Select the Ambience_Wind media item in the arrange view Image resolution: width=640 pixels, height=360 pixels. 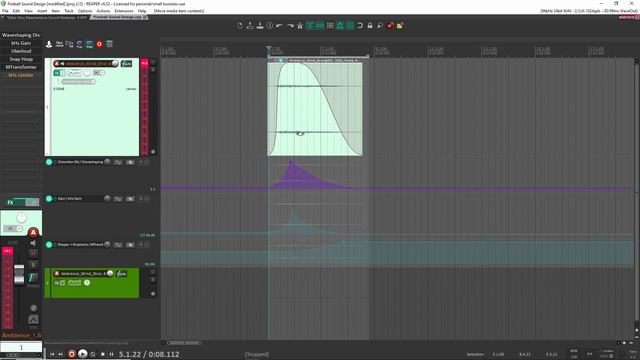tap(315, 109)
